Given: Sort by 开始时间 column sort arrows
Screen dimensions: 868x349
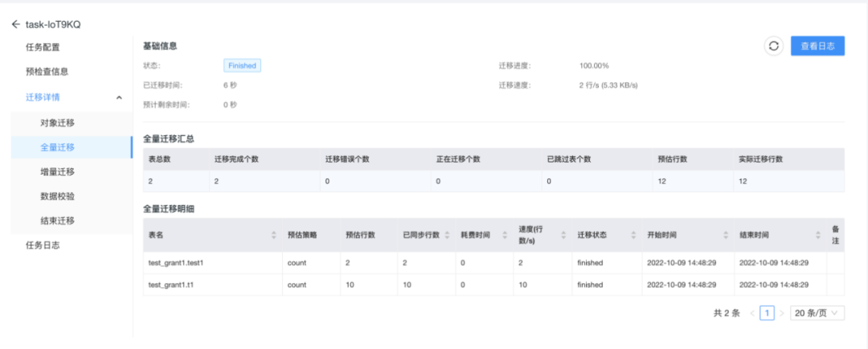Looking at the screenshot, I should point(726,235).
